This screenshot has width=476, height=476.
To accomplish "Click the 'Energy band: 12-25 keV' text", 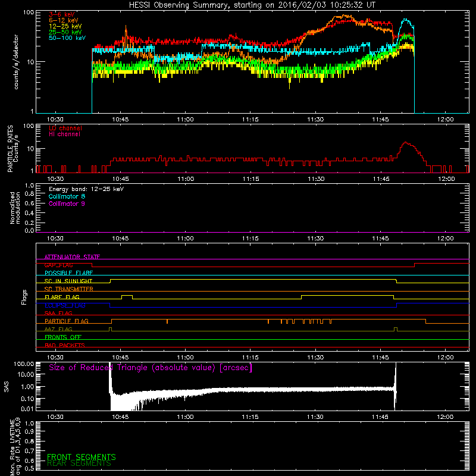I will 86,189.
